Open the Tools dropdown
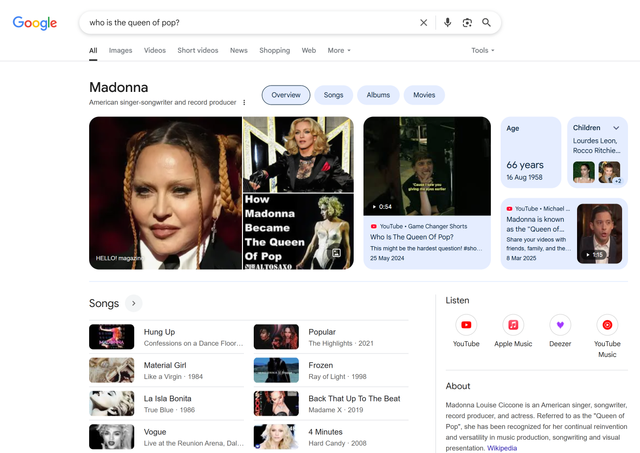The image size is (640, 453). click(x=483, y=51)
